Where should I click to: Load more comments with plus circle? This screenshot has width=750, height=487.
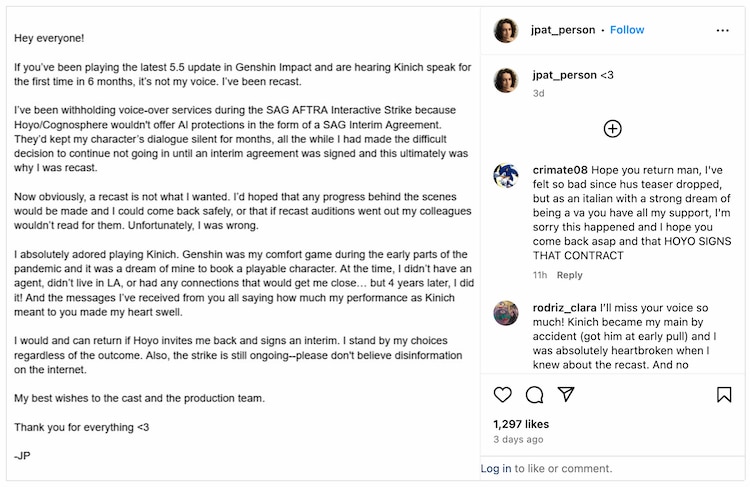click(612, 129)
